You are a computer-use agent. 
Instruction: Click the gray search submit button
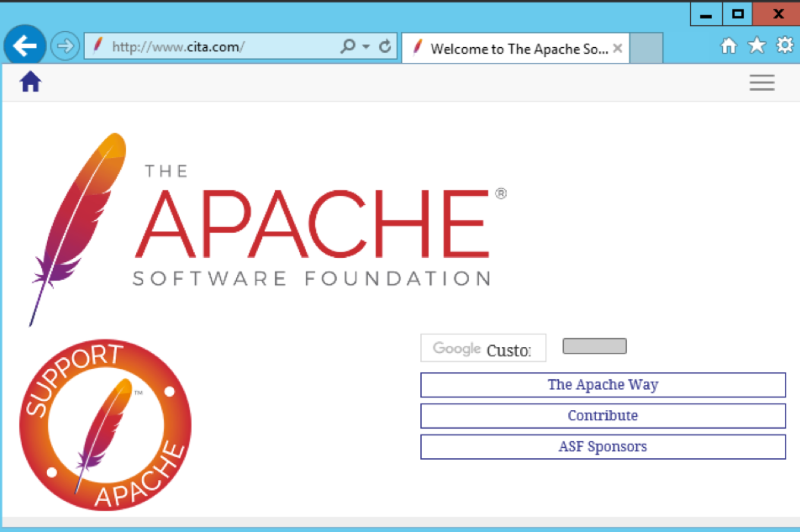[595, 346]
